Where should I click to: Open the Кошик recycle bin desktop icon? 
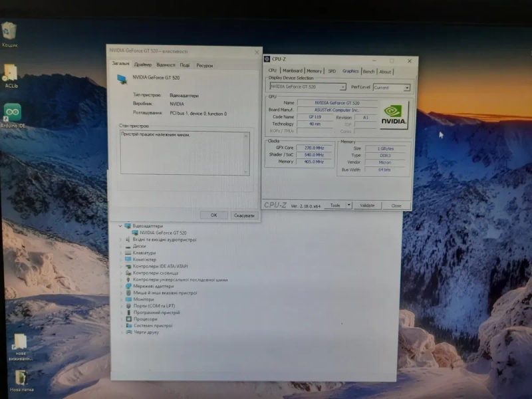[9, 34]
